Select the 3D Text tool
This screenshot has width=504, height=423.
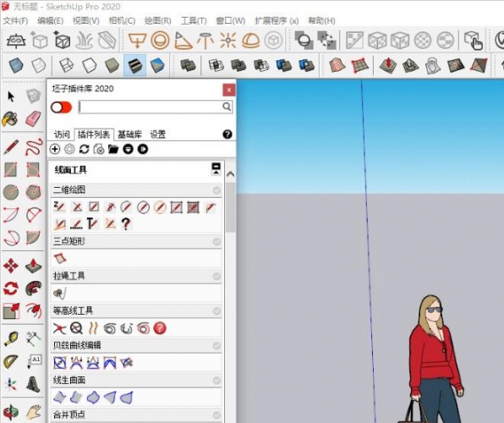(34, 384)
